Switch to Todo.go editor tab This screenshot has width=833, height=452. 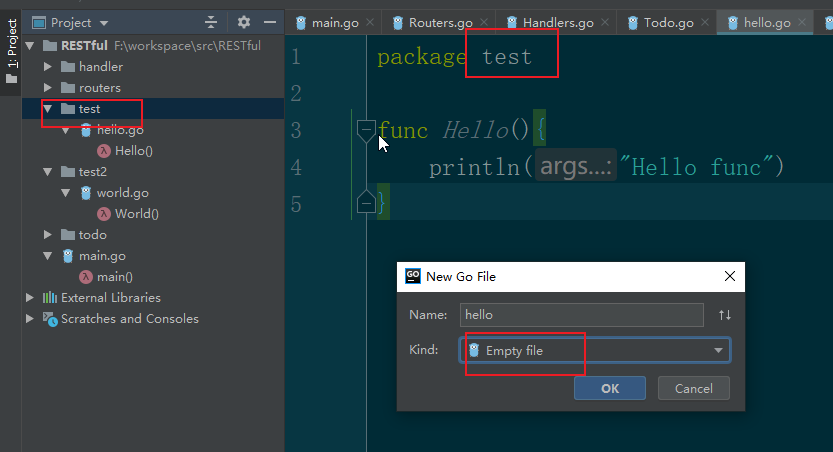(668, 23)
